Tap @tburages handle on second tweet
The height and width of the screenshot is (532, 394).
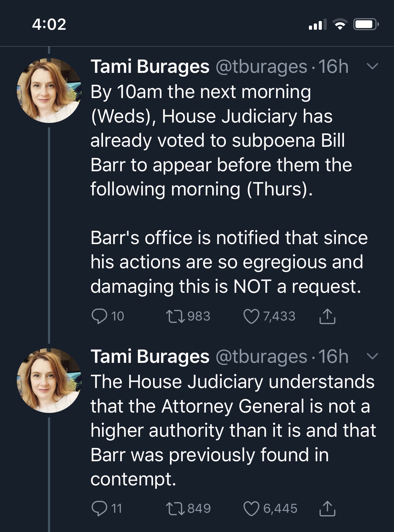261,357
